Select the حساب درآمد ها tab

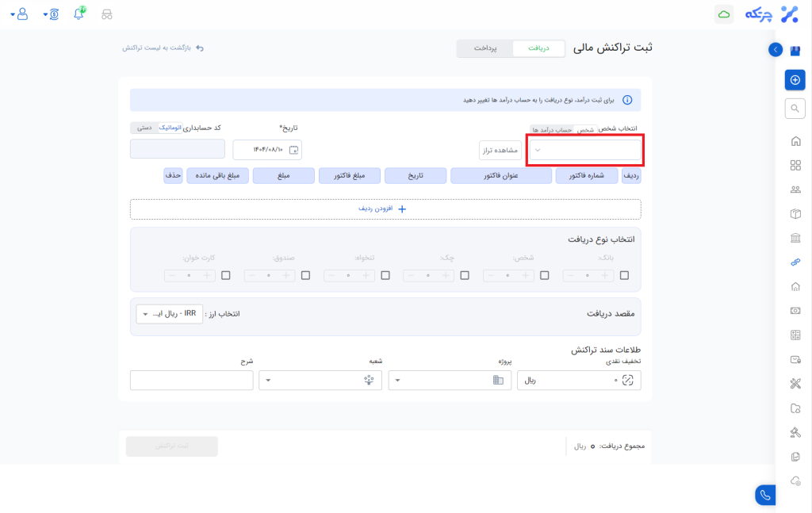[552, 128]
